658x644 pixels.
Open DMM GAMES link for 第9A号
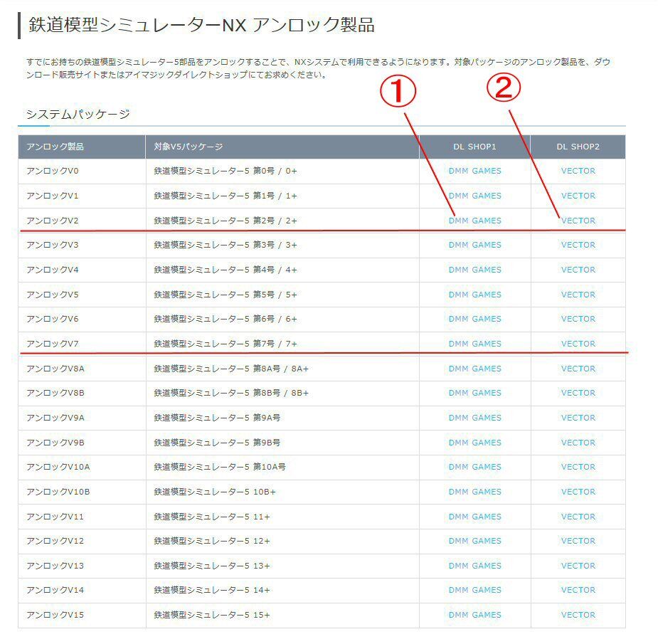(x=475, y=418)
